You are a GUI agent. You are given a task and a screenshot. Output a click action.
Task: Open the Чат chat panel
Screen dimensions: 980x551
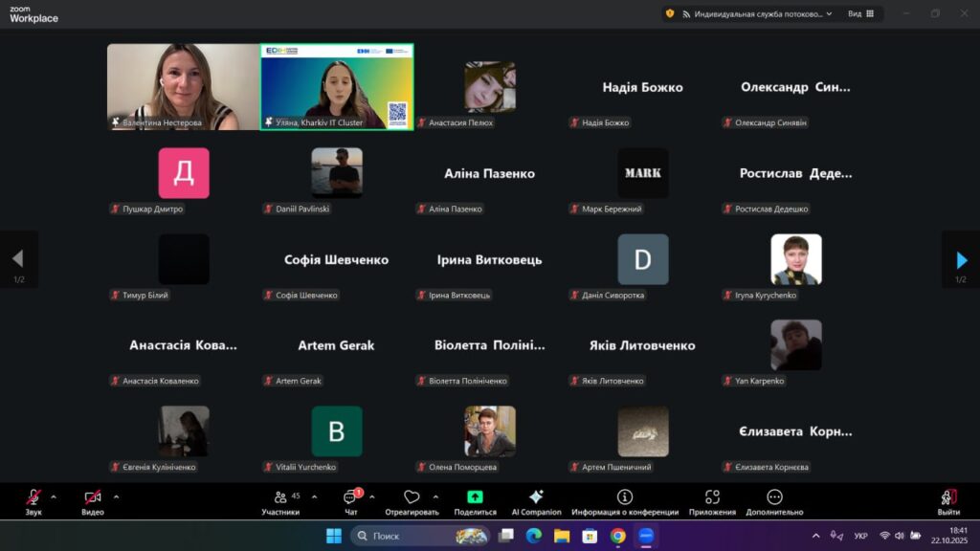pos(350,498)
